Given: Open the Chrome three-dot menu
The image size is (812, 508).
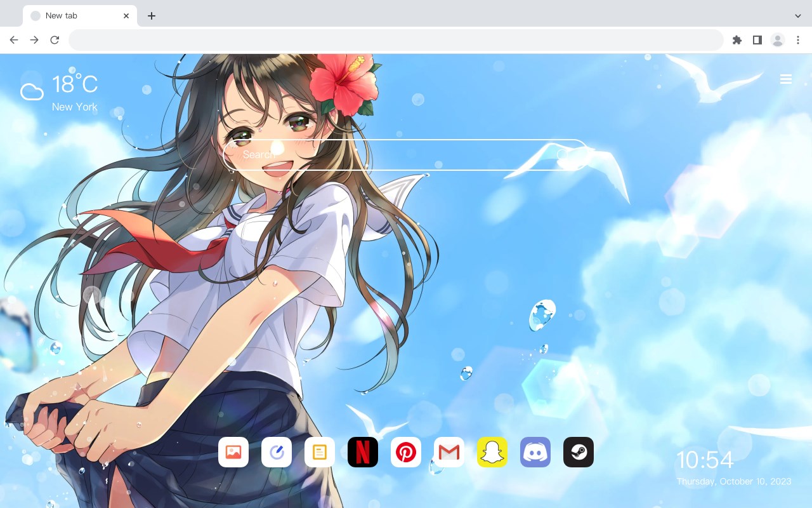Looking at the screenshot, I should point(798,40).
